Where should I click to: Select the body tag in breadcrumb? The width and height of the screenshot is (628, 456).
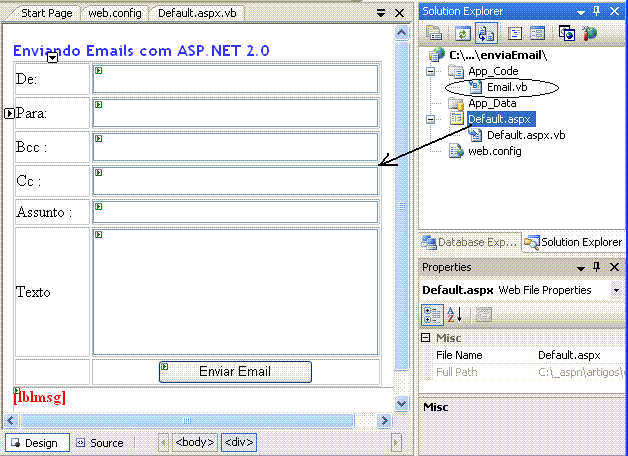click(195, 442)
